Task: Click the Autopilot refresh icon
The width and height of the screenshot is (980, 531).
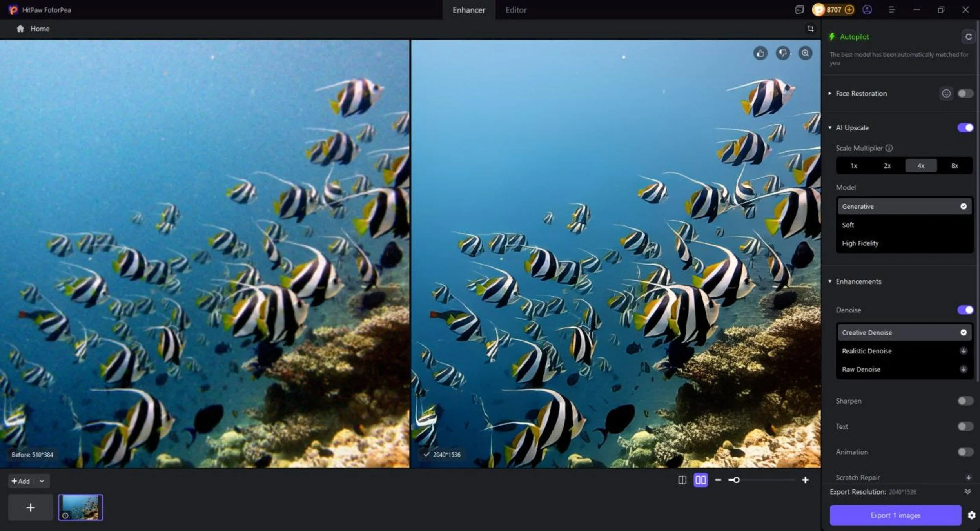Action: pos(968,37)
